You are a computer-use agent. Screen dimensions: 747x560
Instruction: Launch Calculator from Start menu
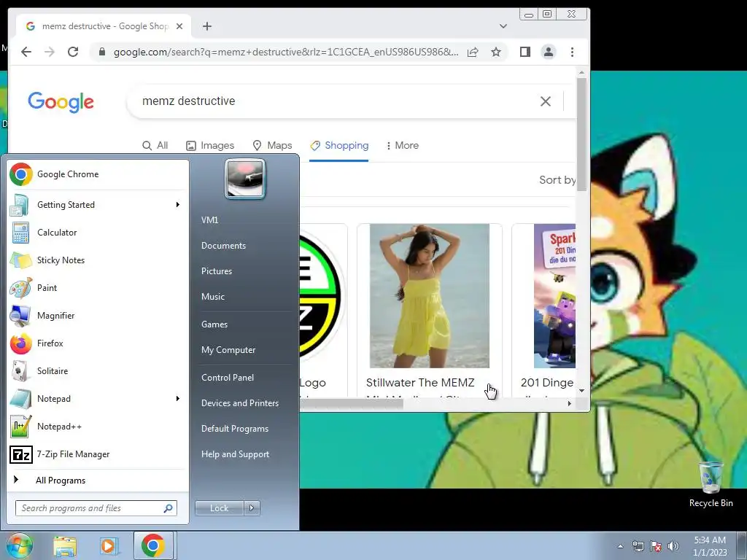[x=98, y=233]
